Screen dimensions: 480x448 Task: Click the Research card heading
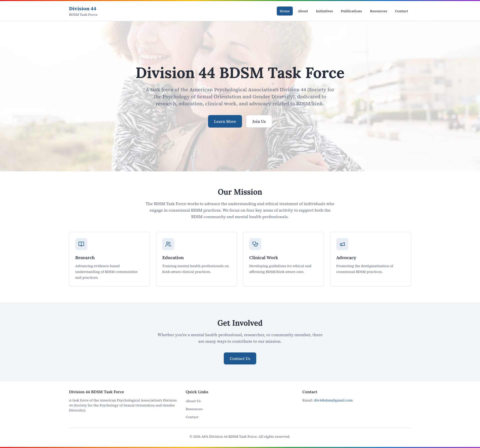click(85, 258)
